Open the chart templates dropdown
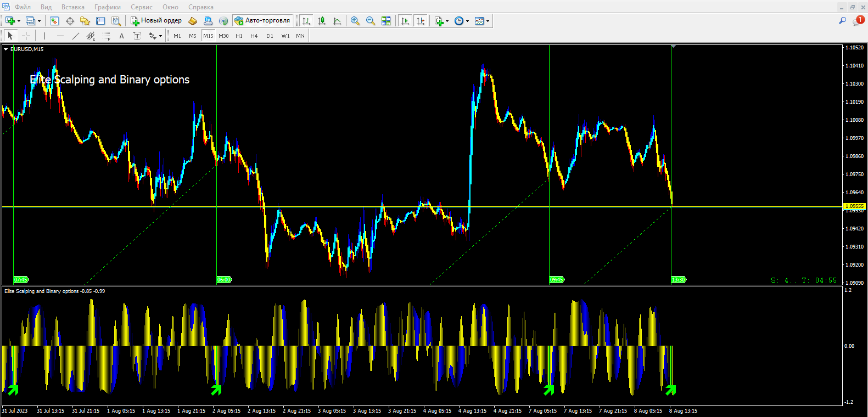 point(488,21)
